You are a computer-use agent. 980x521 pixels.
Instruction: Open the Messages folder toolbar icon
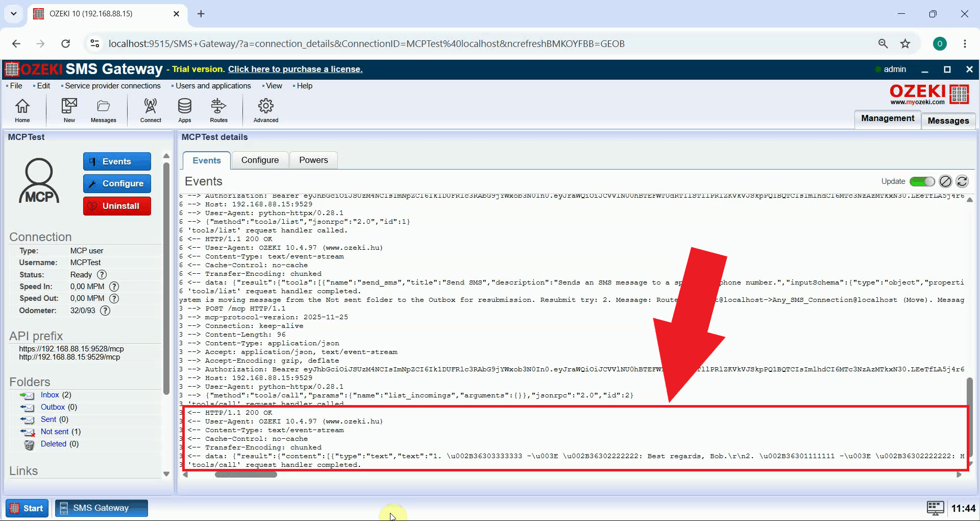(x=104, y=110)
